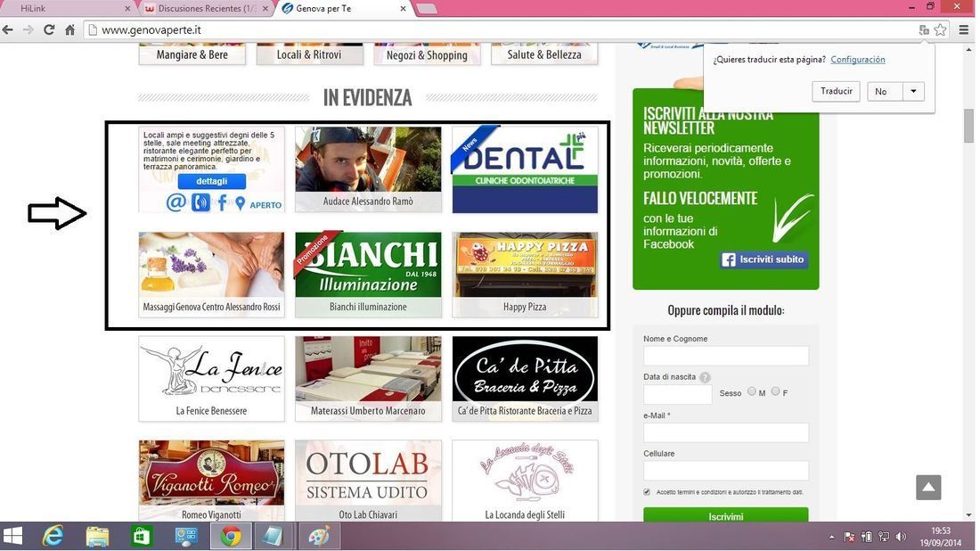Switch to Chrome in the taskbar
980x551 pixels.
[x=231, y=536]
